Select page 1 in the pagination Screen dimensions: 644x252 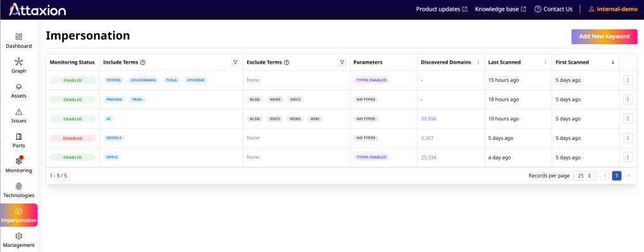[616, 176]
